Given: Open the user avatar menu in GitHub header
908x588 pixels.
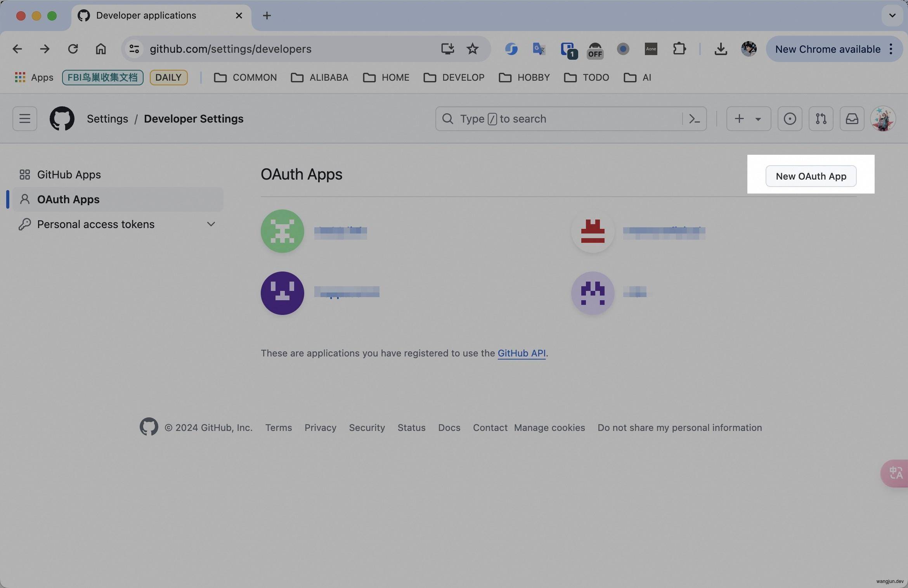Looking at the screenshot, I should click(x=883, y=119).
